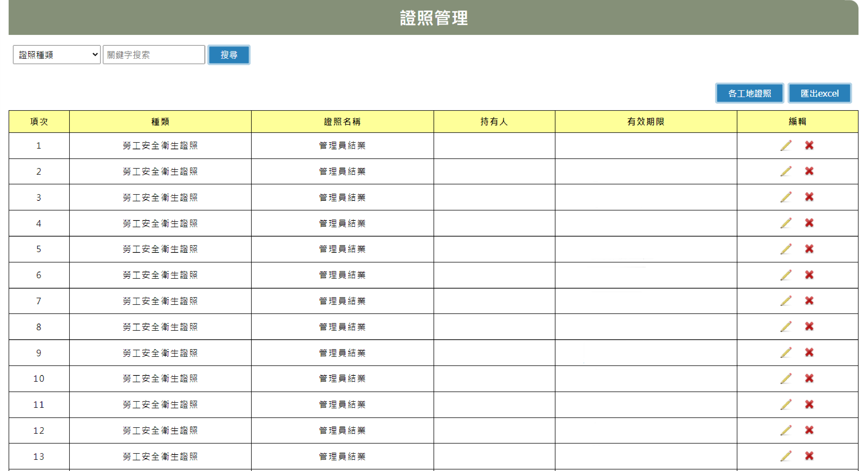868x471 pixels.
Task: Click the pencil icon in row 11
Action: (x=786, y=404)
